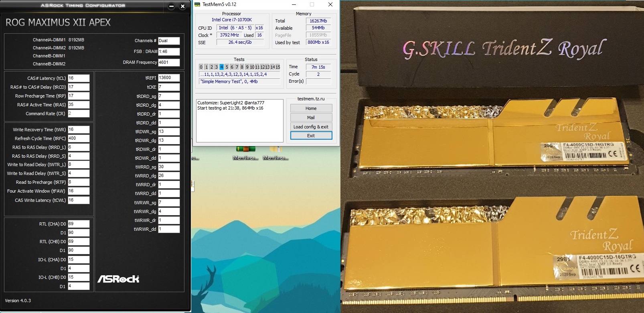Click the Refresh Cycle Time (tRFC) field
This screenshot has height=313, width=644.
pos(79,138)
